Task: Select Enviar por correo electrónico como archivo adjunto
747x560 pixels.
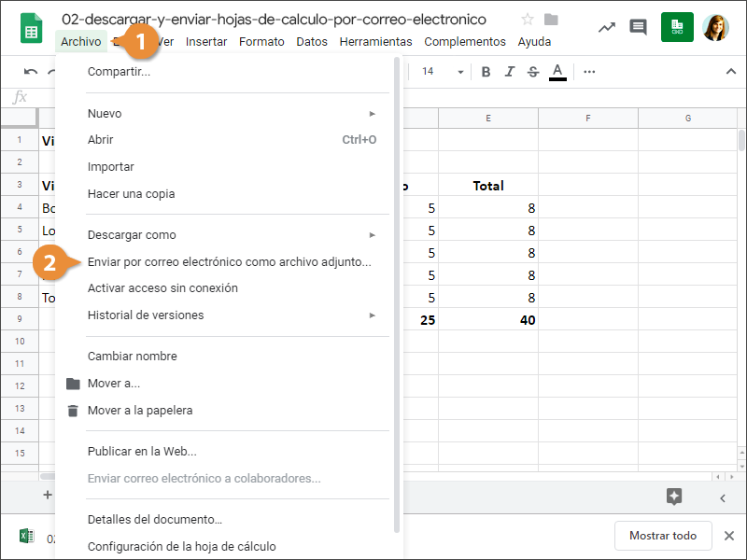Action: (x=229, y=262)
